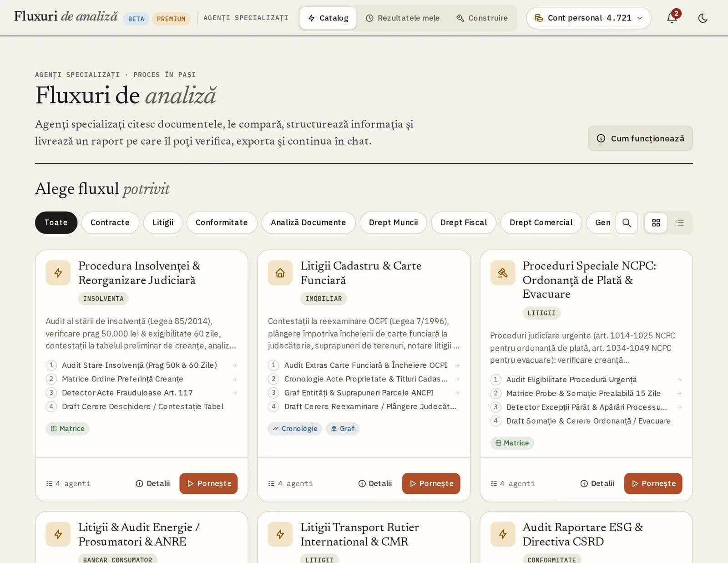Open Cont personal 4.721 account dropdown
This screenshot has height=563, width=728.
click(x=588, y=18)
